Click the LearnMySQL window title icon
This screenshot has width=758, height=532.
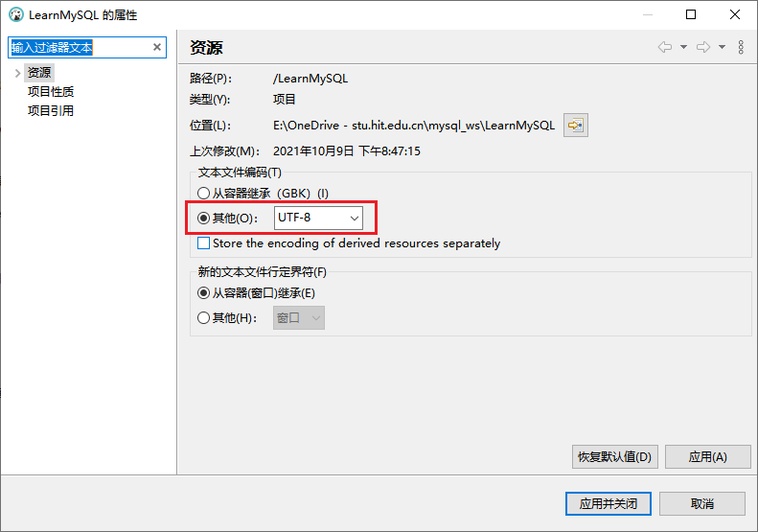tap(16, 14)
